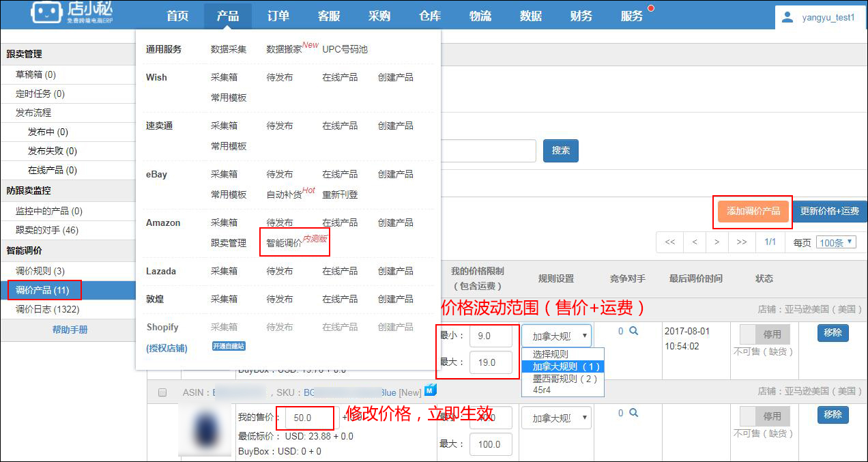Open 发布失败 (0) in the sidebar

point(53,151)
